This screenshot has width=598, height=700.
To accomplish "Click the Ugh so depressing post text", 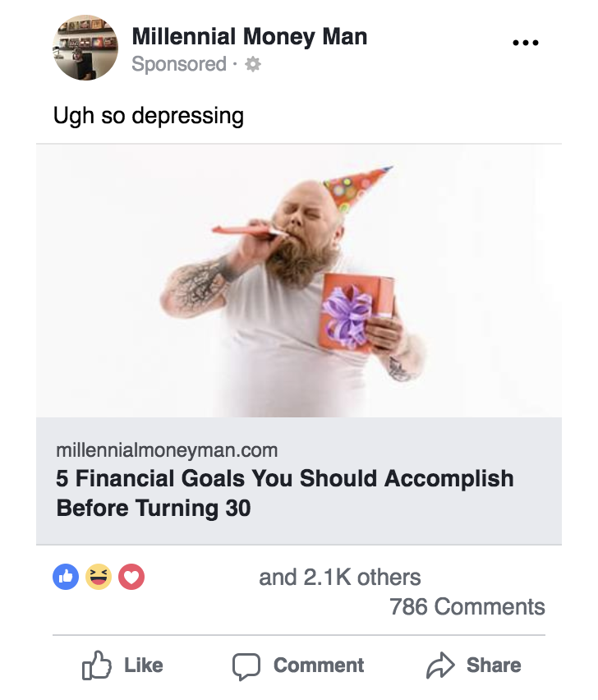I will [149, 116].
